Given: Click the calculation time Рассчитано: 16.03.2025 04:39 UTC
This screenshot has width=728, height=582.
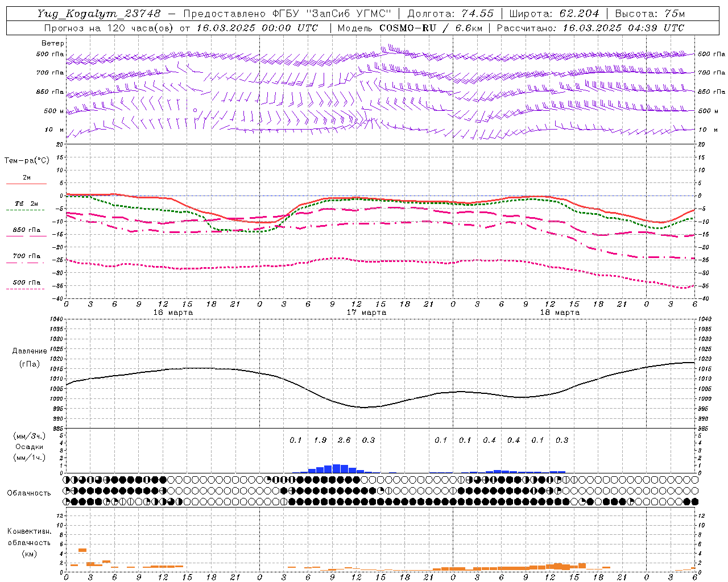Looking at the screenshot, I should 590,28.
